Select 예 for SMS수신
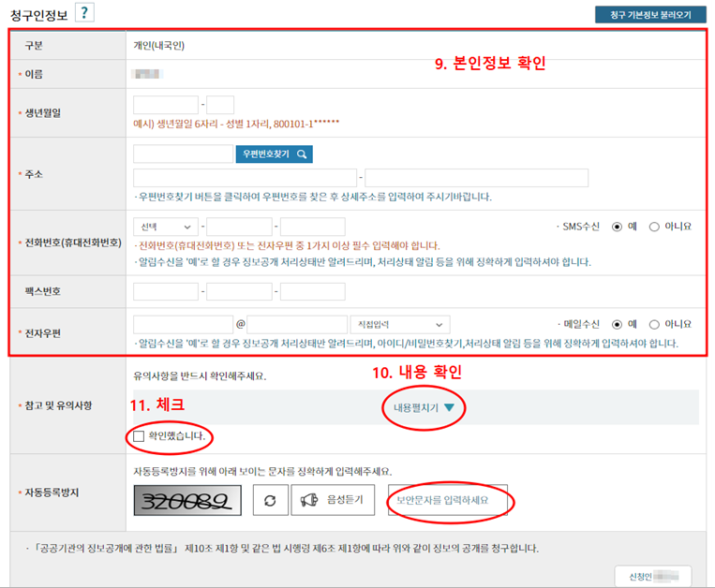 tap(618, 227)
